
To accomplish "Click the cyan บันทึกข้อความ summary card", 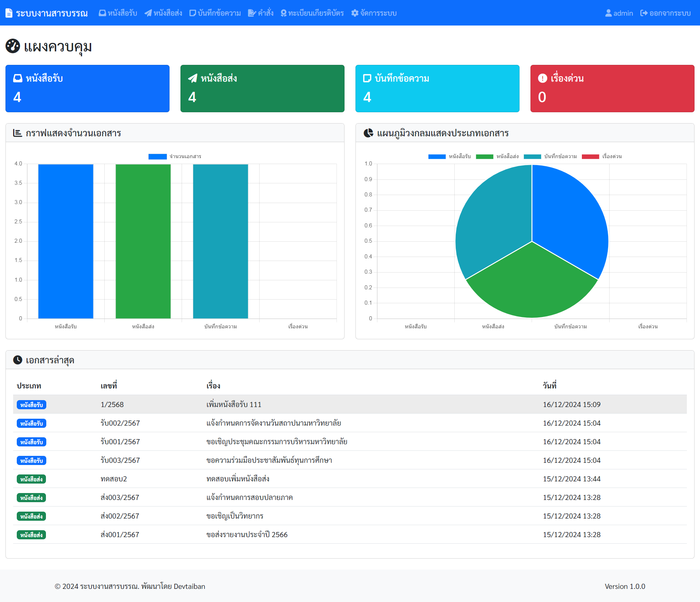I will pos(437,89).
